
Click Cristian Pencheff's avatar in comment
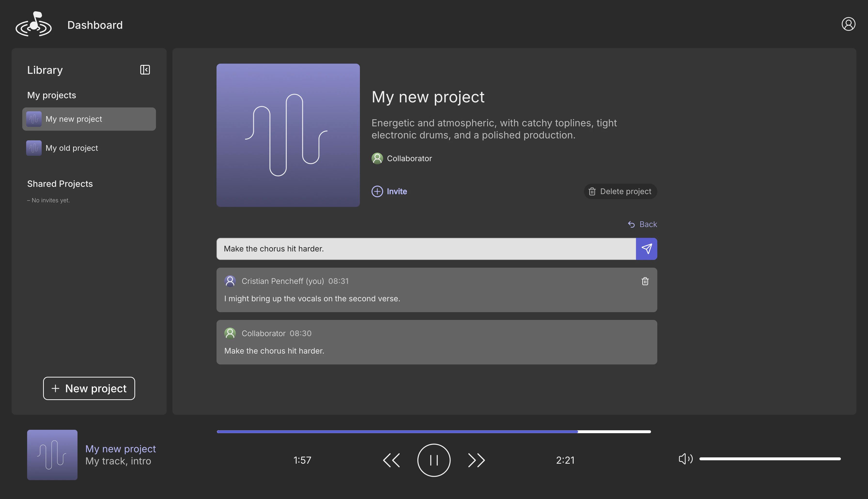(230, 281)
